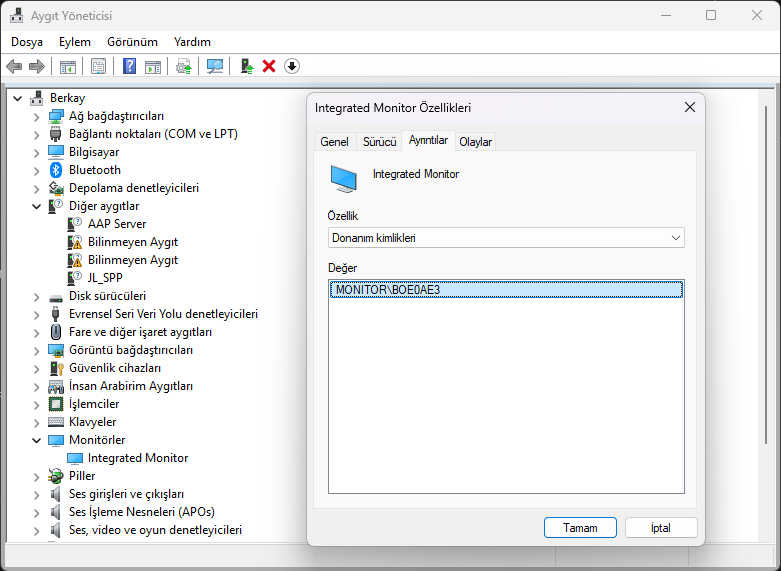Screen dimensions: 781x571
Task: Expand Bağlantı noktaları (COM ve LPT)
Action: click(36, 135)
